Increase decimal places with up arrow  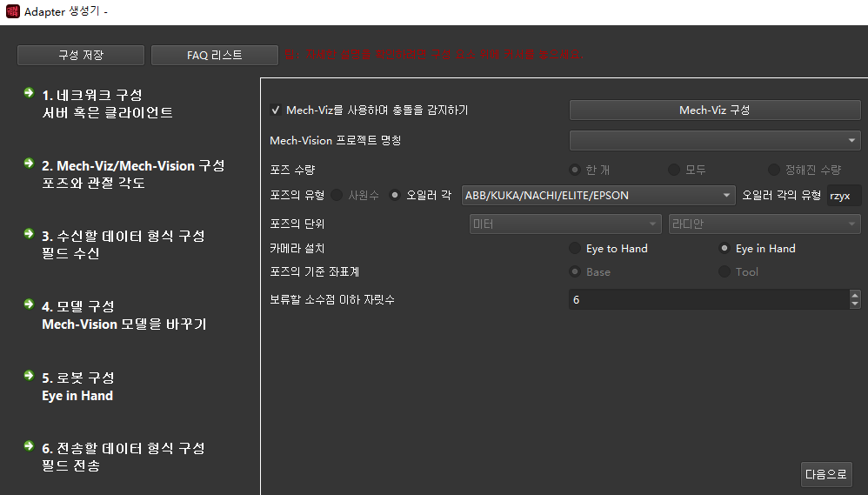tap(855, 295)
